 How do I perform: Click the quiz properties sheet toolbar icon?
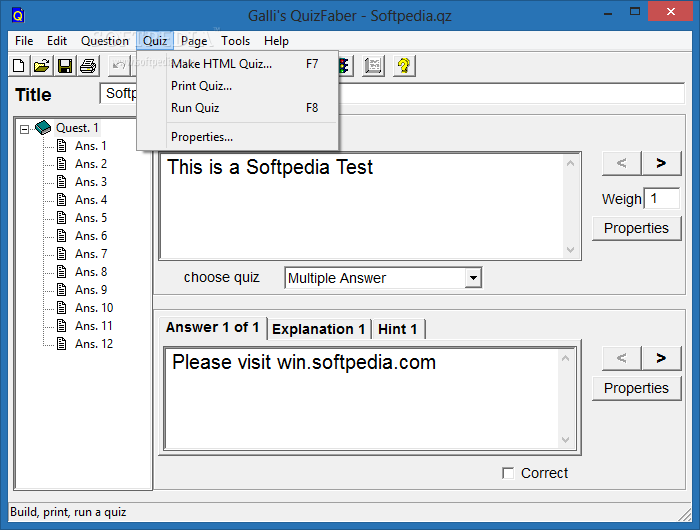pyautogui.click(x=373, y=66)
